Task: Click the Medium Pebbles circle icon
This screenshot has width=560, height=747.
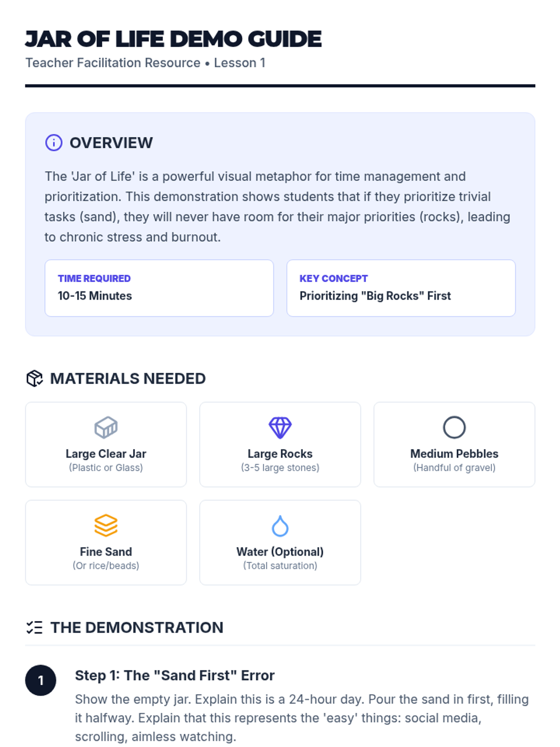Action: pyautogui.click(x=454, y=427)
